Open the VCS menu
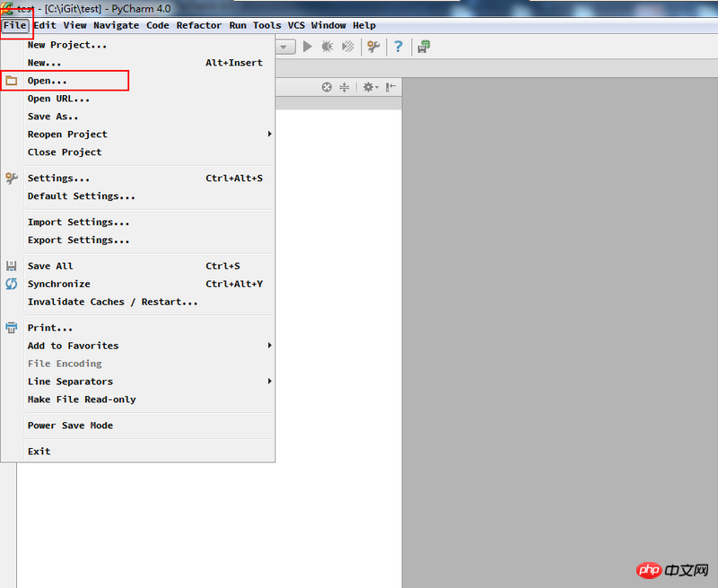The image size is (718, 588). click(296, 25)
